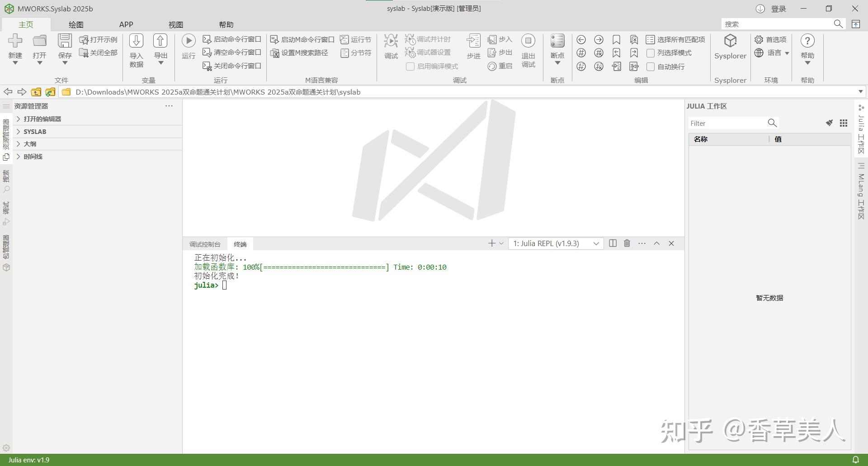Image resolution: width=868 pixels, height=466 pixels.
Task: Open 首选项 preferences
Action: (770, 40)
